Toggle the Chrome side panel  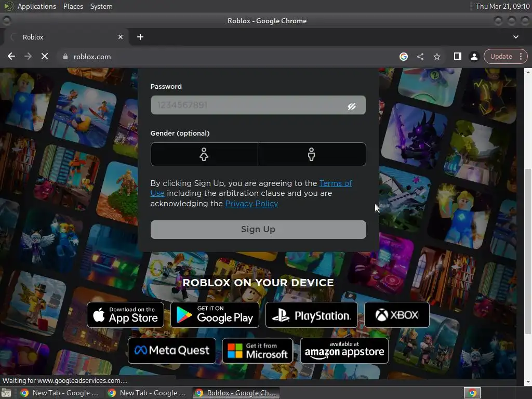pyautogui.click(x=457, y=56)
